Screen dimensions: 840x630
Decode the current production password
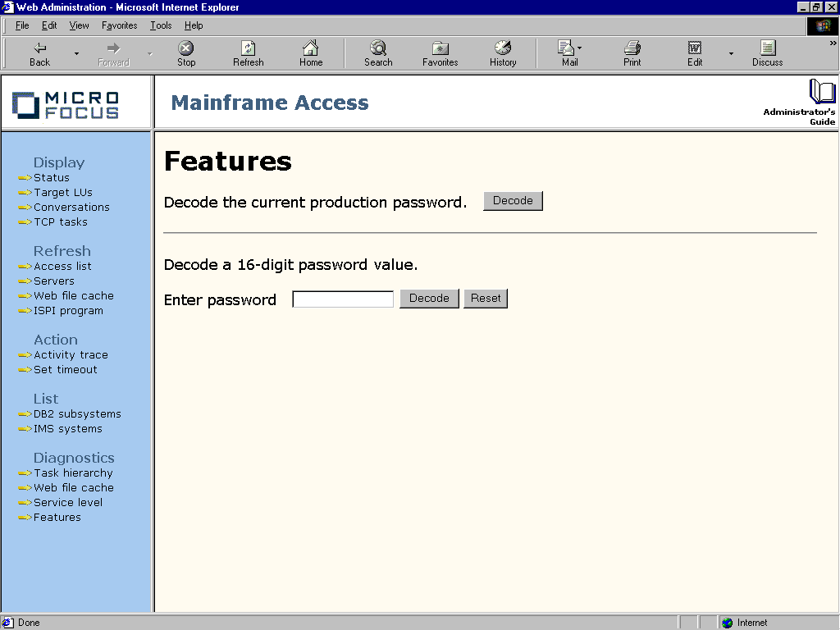(x=513, y=201)
